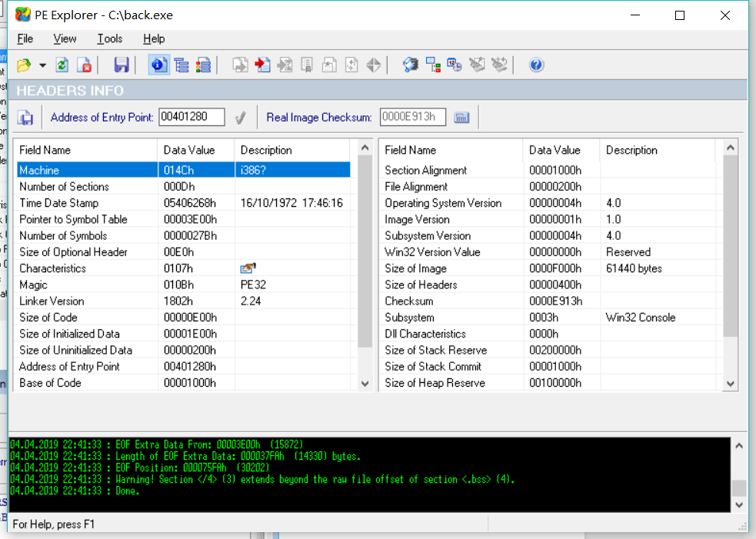Click the left table Field Name column header
Viewport: 756px width, 539px height.
tap(85, 150)
